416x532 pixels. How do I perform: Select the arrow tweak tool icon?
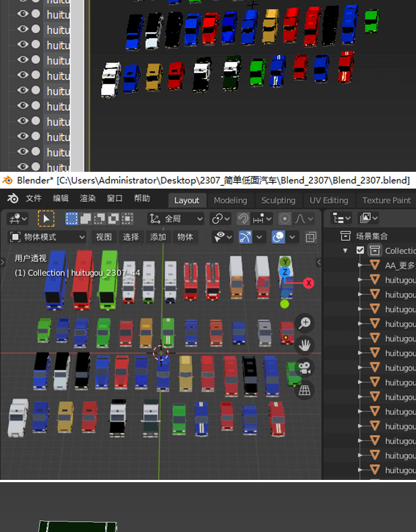click(46, 219)
